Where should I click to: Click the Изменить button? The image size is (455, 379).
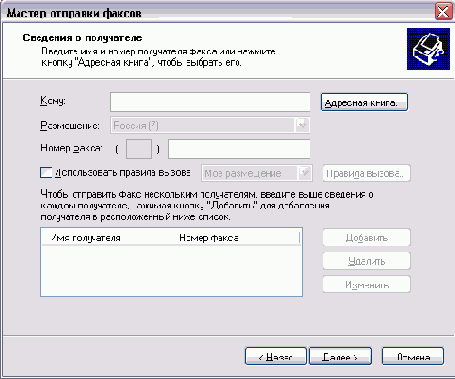(x=366, y=285)
